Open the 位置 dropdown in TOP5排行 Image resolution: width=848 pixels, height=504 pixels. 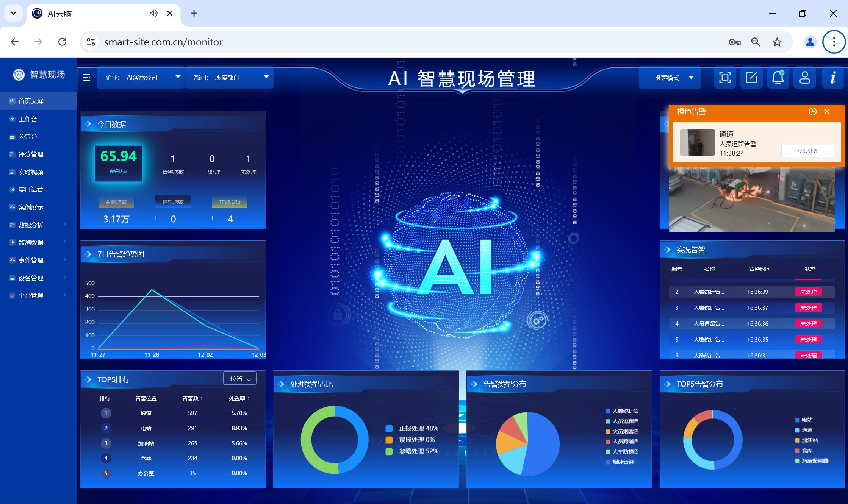point(240,379)
